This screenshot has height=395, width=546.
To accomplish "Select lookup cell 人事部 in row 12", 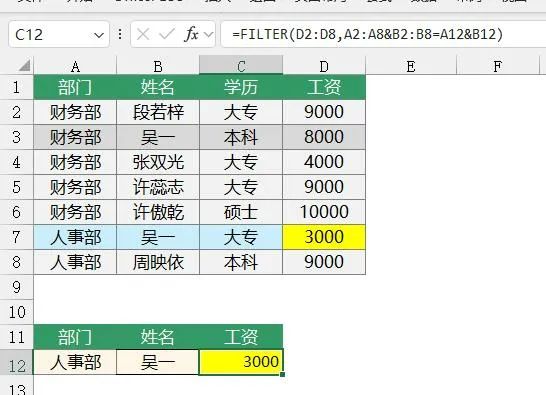I will (x=75, y=362).
